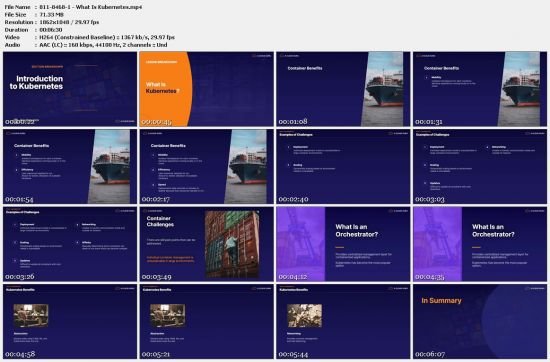
Task: Select the ship slide frame at 00:02:17
Action: click(x=207, y=167)
